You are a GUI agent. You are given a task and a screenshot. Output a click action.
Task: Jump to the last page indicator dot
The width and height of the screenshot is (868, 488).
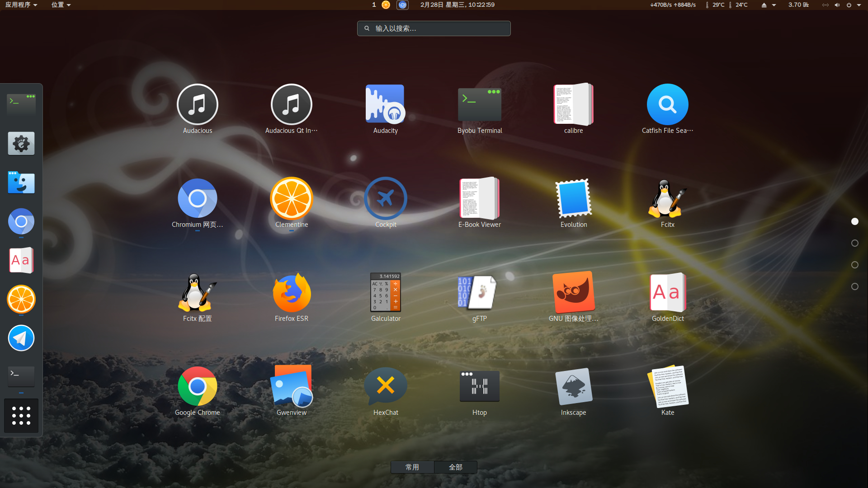click(x=854, y=286)
